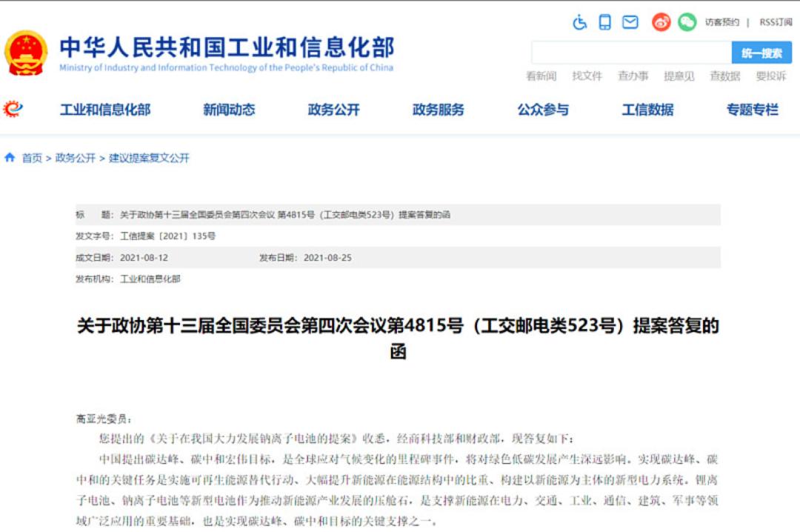Screen dimensions: 800x532
Task: Open the 政务服务 navigation menu
Action: [x=437, y=109]
